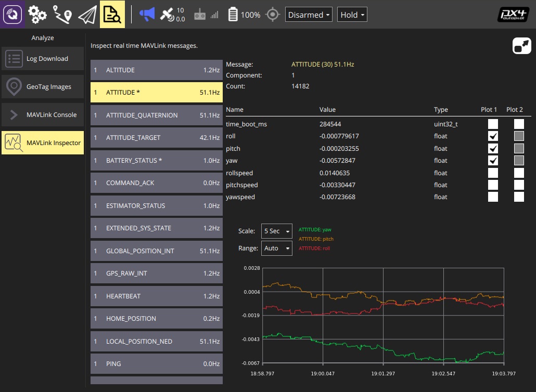Enable Plot 1 checkbox for rollspeed

(493, 173)
